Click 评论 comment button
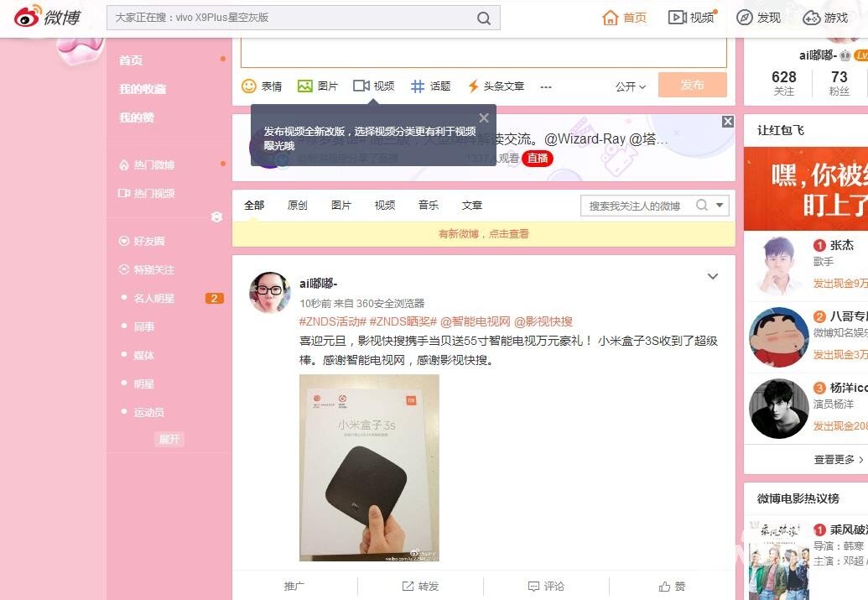 pyautogui.click(x=546, y=586)
